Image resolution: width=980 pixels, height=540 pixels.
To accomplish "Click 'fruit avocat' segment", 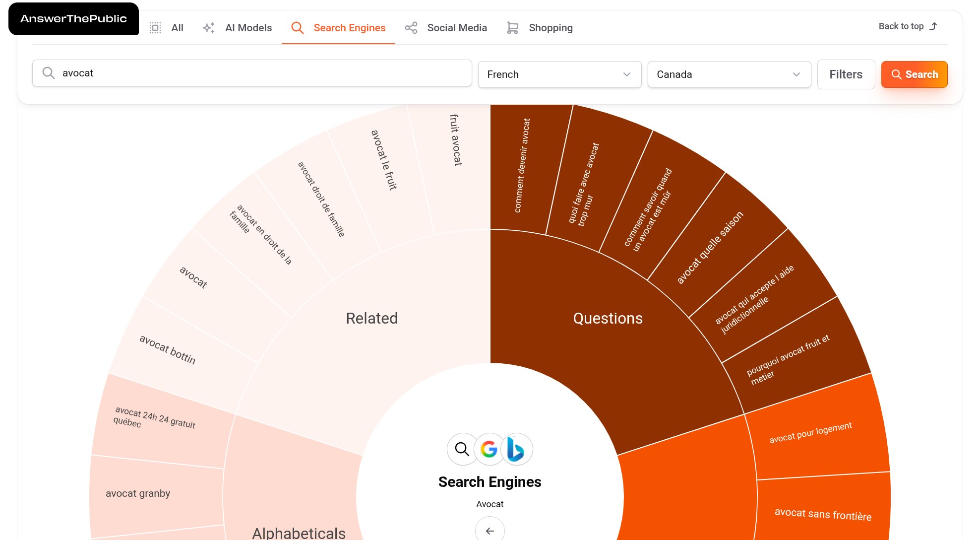I will point(456,140).
